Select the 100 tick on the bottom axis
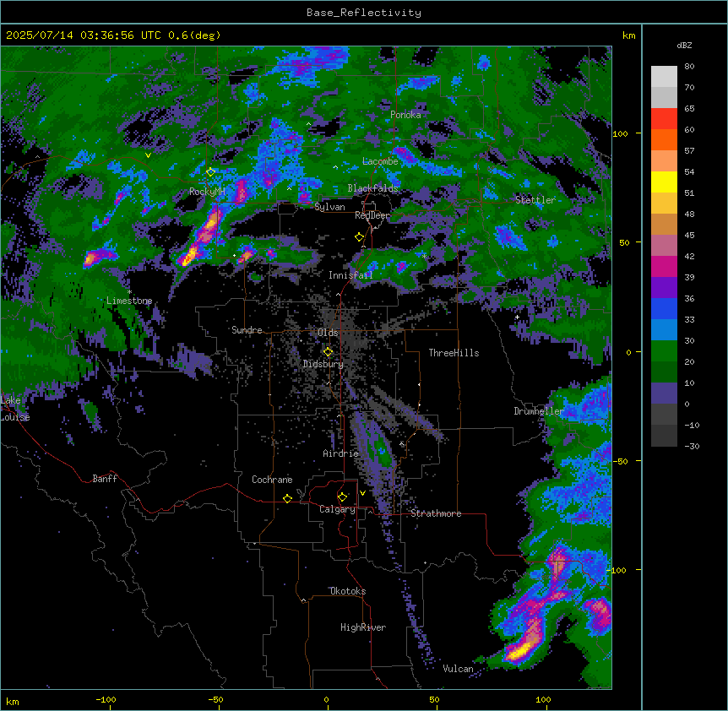Screen dimensions: 728x711 coord(543,699)
